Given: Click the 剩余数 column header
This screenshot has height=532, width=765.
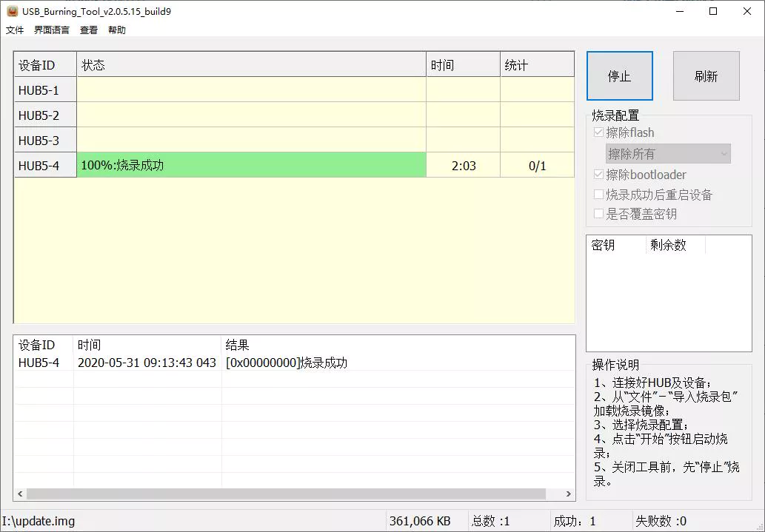Looking at the screenshot, I should point(675,245).
